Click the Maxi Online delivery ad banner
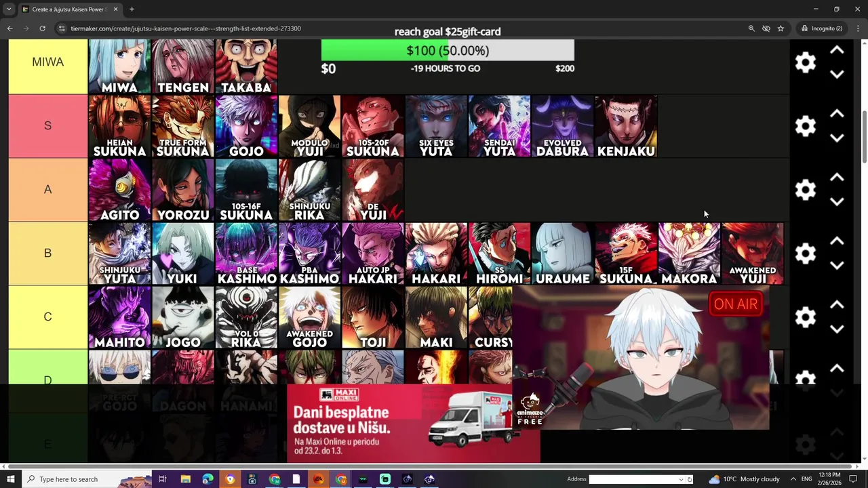The width and height of the screenshot is (868, 488). click(x=414, y=424)
